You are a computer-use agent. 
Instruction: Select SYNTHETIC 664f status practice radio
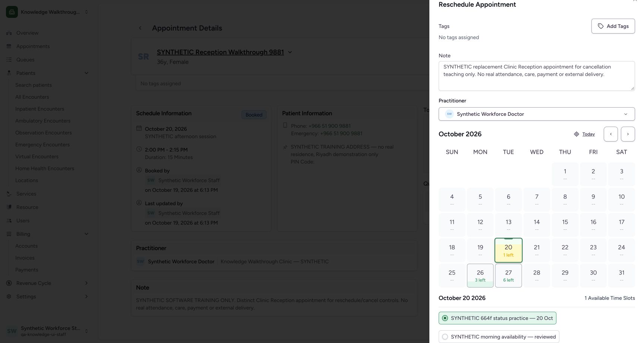pos(445,318)
